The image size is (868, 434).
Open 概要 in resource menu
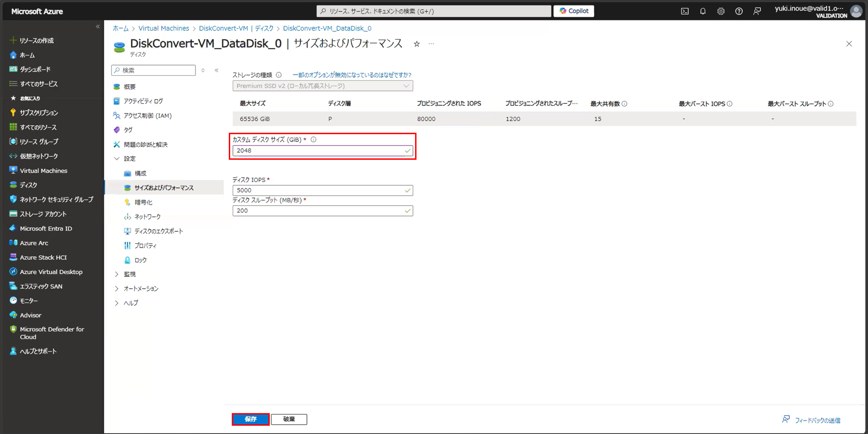pos(124,87)
